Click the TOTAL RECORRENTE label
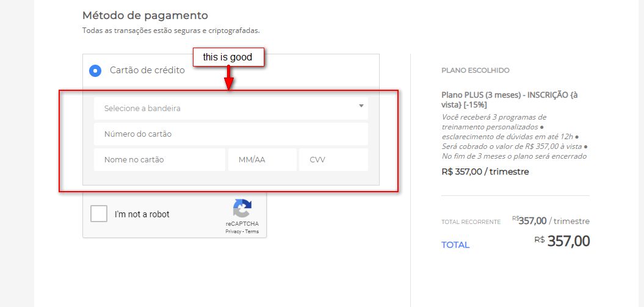The image size is (644, 307). [471, 222]
